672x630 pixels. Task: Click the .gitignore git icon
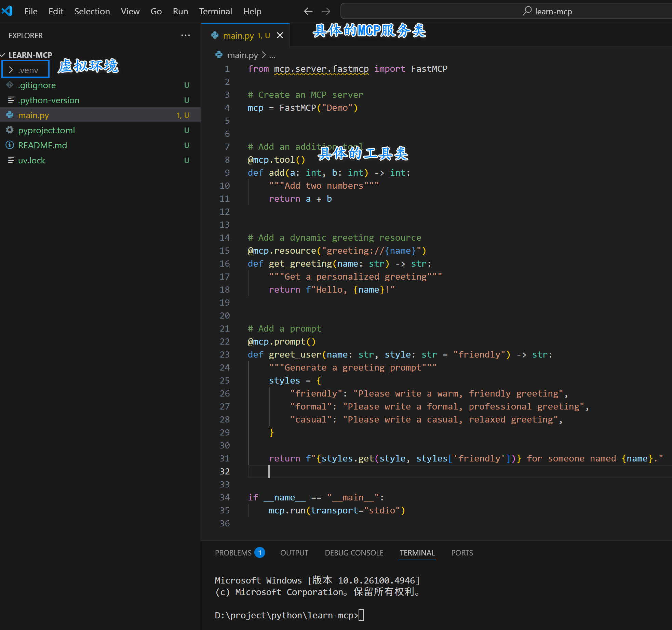point(10,85)
